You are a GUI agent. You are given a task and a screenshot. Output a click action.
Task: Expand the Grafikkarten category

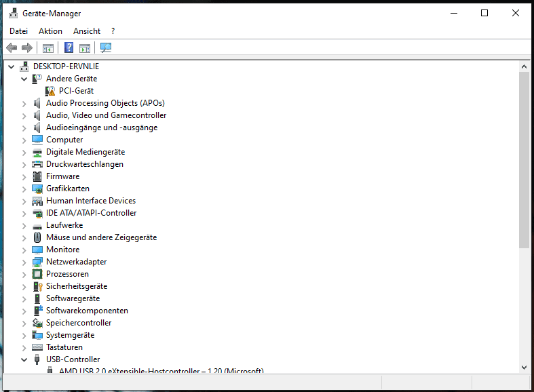pyautogui.click(x=24, y=189)
